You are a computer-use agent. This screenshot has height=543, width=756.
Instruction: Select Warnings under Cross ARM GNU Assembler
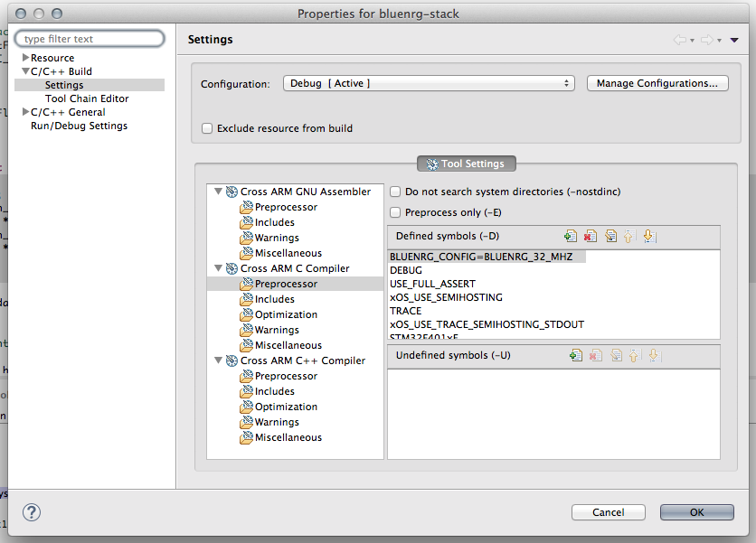(277, 238)
